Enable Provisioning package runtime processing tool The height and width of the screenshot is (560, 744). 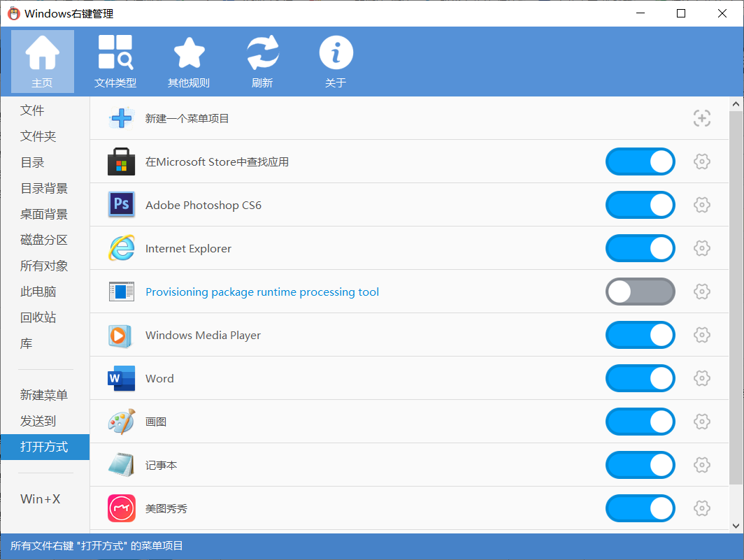pos(640,292)
